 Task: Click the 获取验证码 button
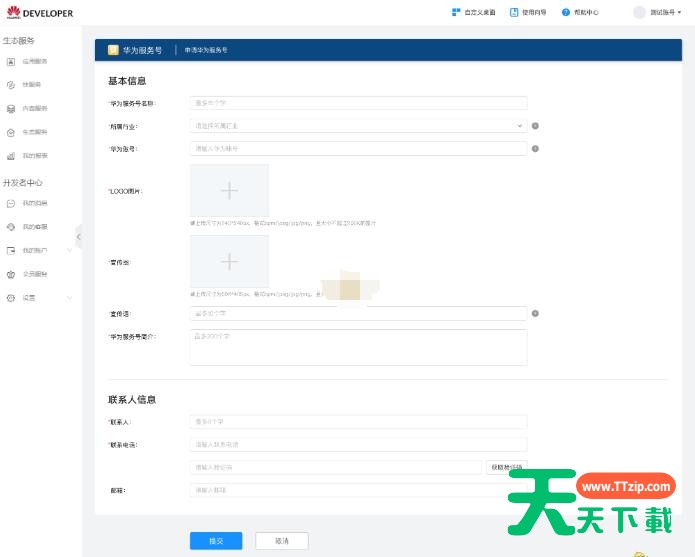(507, 467)
